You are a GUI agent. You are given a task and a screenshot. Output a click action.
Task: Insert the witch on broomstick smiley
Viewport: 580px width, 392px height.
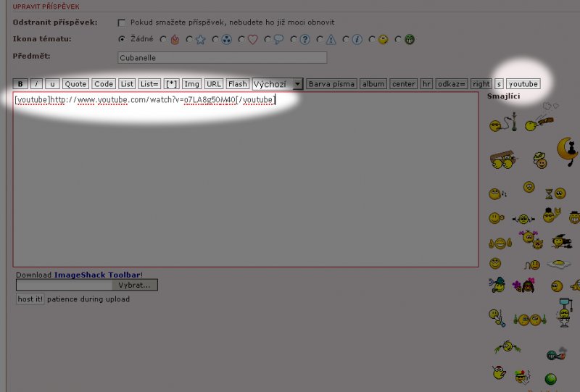pyautogui.click(x=560, y=241)
